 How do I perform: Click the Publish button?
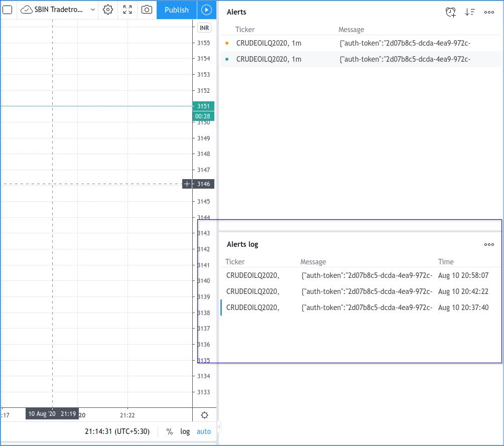(x=177, y=10)
